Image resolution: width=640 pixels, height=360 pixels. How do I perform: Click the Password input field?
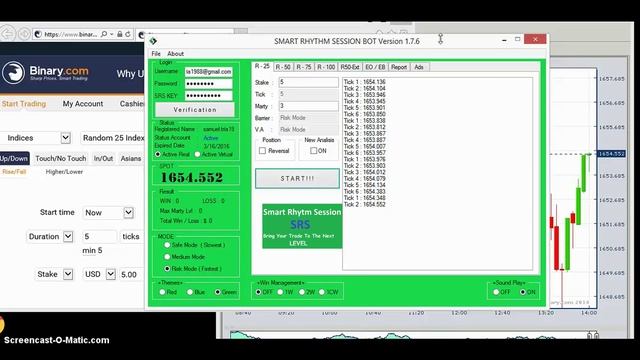click(x=208, y=84)
